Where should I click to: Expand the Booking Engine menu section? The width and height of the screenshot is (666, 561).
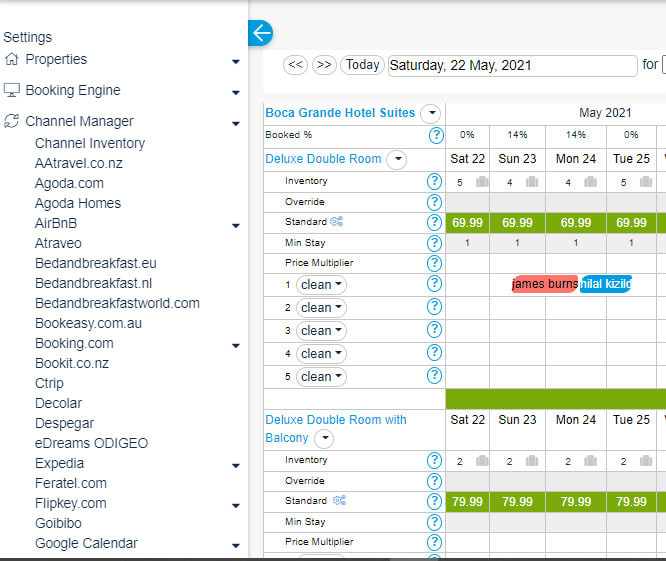point(236,93)
